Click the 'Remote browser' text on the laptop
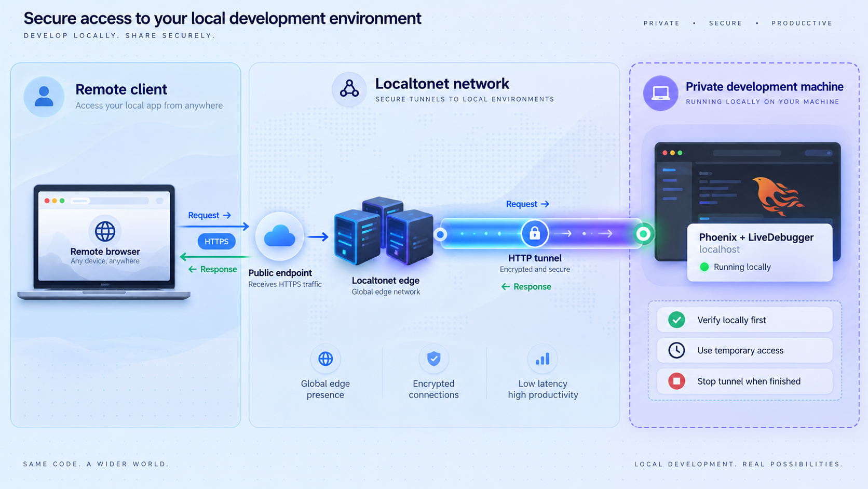 tap(105, 252)
